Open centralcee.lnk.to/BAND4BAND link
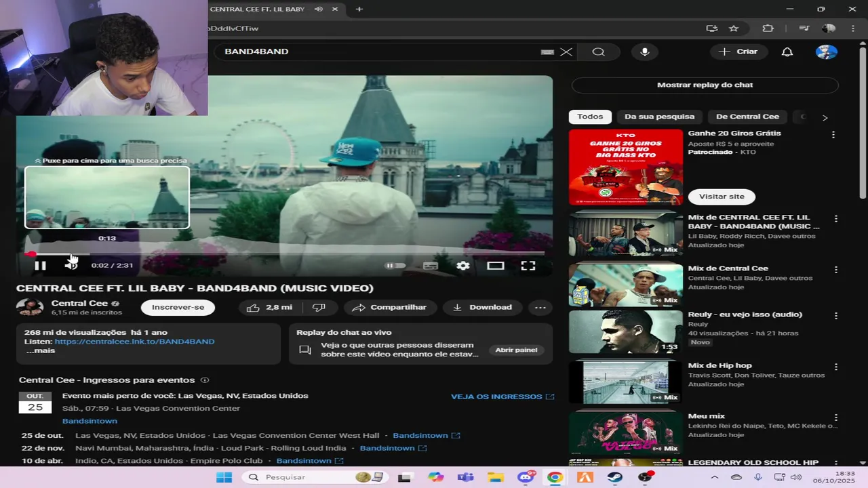The image size is (868, 488). tap(134, 342)
